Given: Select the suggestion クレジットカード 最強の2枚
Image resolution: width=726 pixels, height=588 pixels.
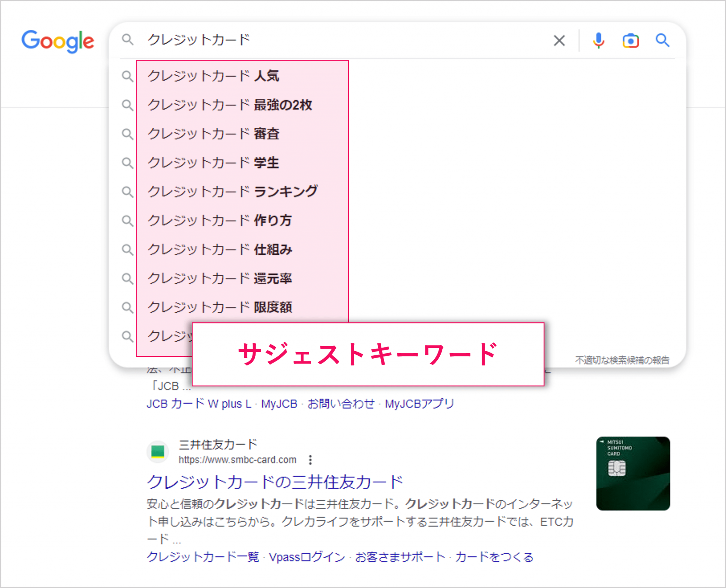Looking at the screenshot, I should pos(230,105).
